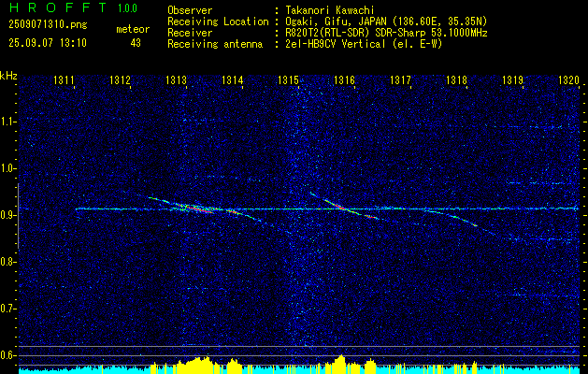This screenshot has height=374, width=588.
Task: Click time marker 1312
Action: point(120,79)
